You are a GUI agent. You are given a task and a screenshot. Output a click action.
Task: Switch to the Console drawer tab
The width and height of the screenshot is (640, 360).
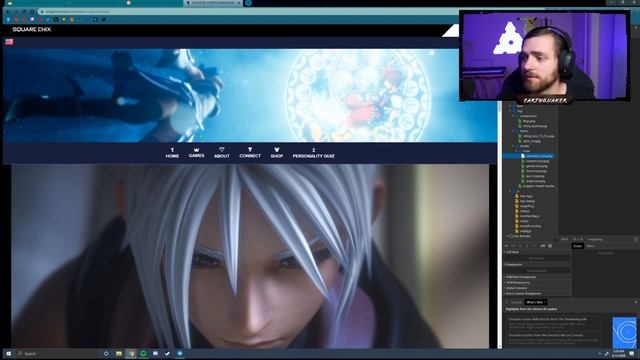click(x=516, y=302)
